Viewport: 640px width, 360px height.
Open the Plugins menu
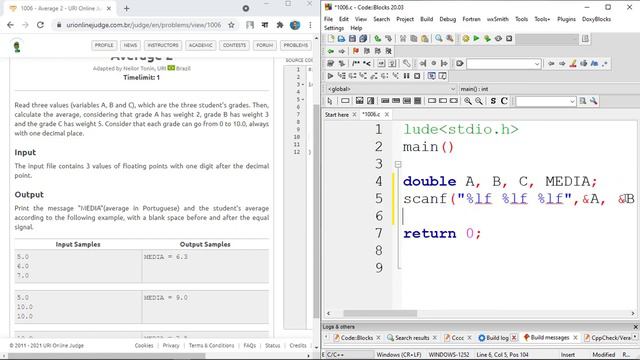[566, 19]
